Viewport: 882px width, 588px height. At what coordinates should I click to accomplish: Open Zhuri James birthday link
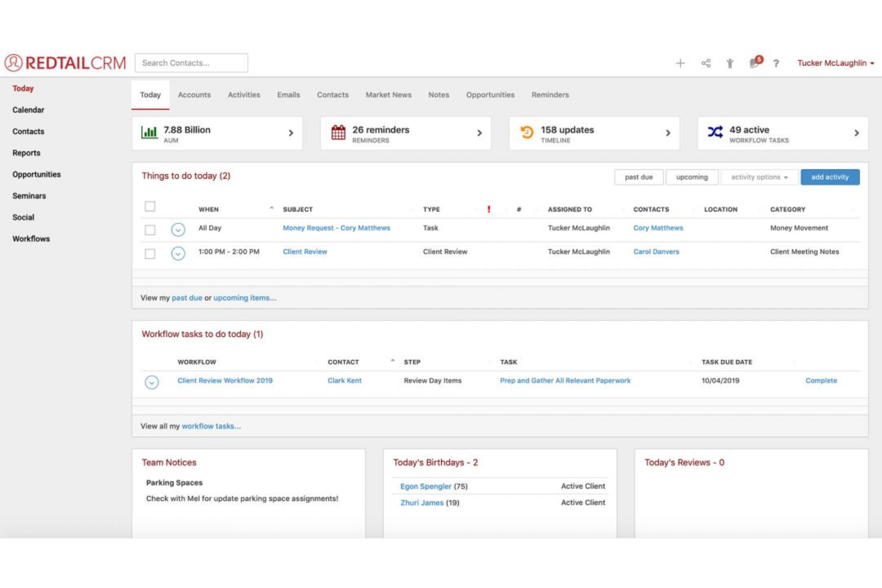point(422,502)
